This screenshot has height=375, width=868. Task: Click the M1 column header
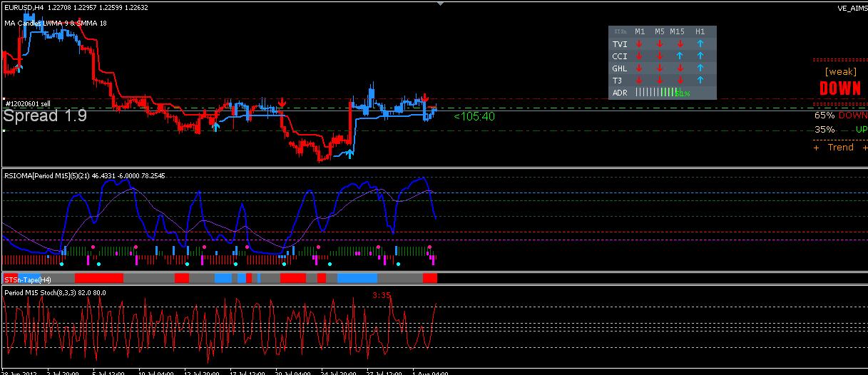[x=640, y=31]
